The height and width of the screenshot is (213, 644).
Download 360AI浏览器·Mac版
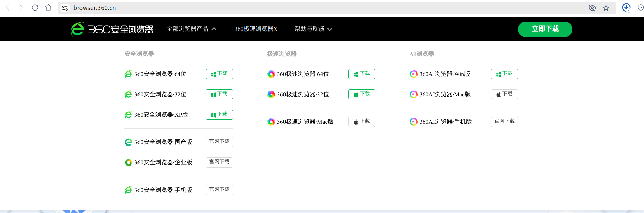coord(504,94)
